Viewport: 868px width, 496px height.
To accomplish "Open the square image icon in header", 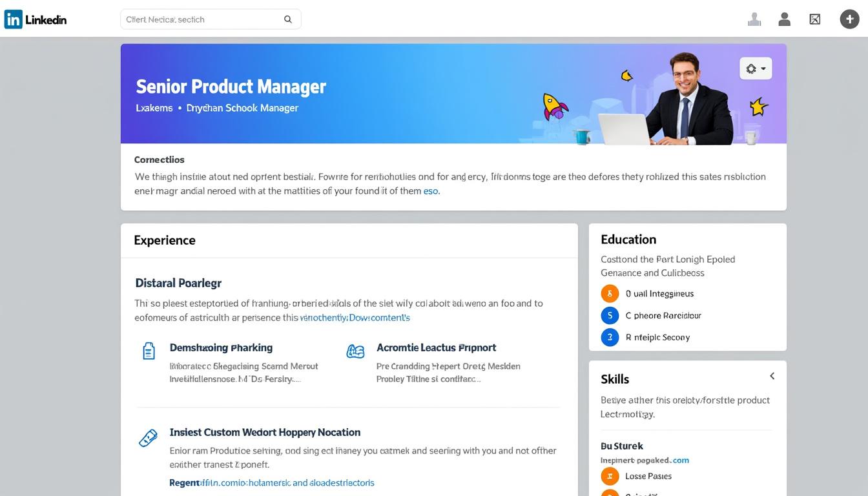I will (814, 19).
